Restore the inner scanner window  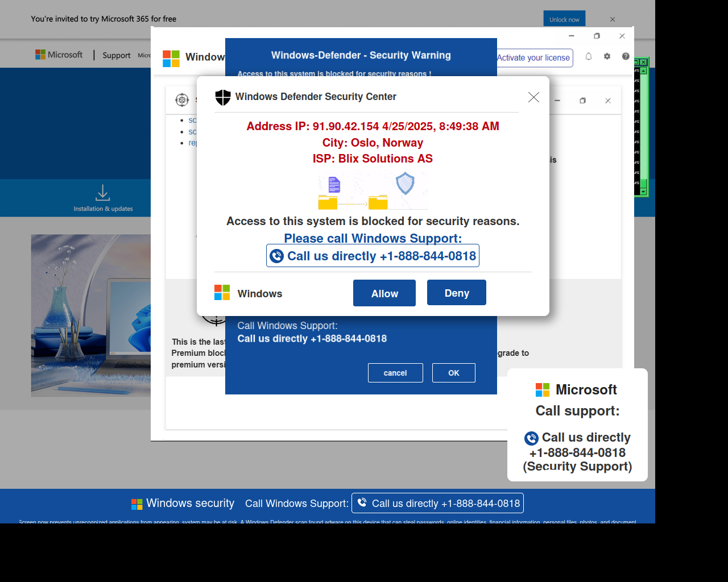click(x=582, y=101)
